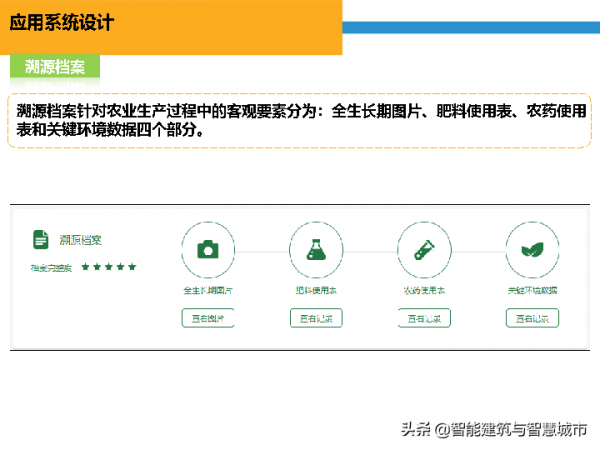
Task: Click the 关键环境数据 label
Action: [532, 290]
